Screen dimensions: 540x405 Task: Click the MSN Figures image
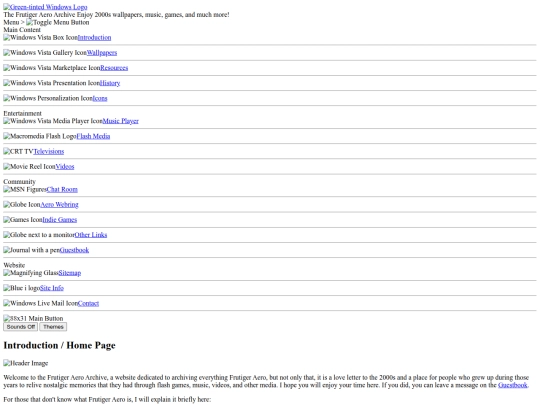[x=25, y=189]
